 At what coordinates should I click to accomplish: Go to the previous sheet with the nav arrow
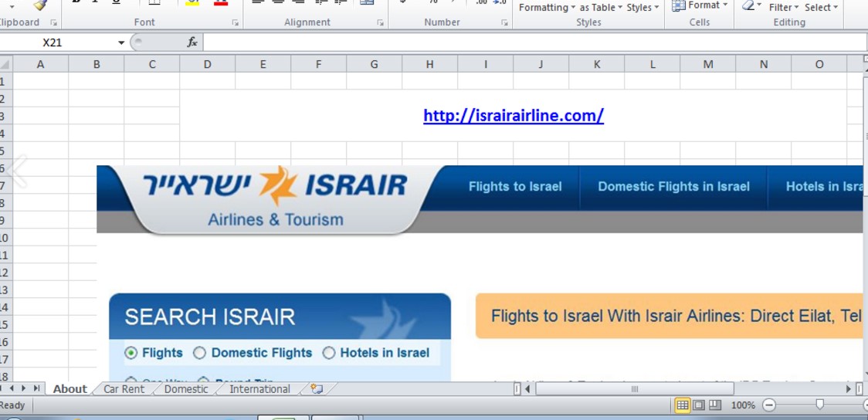12,388
